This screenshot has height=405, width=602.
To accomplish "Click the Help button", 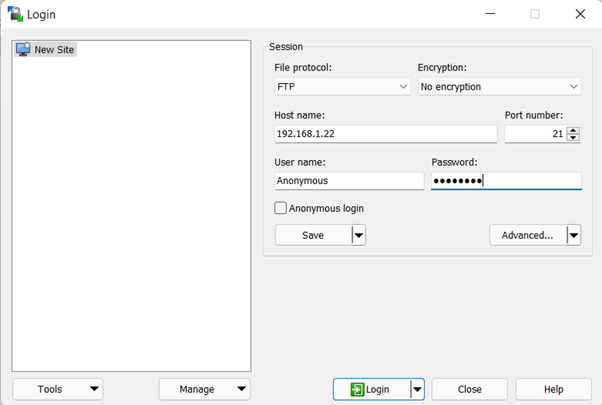I will click(554, 389).
